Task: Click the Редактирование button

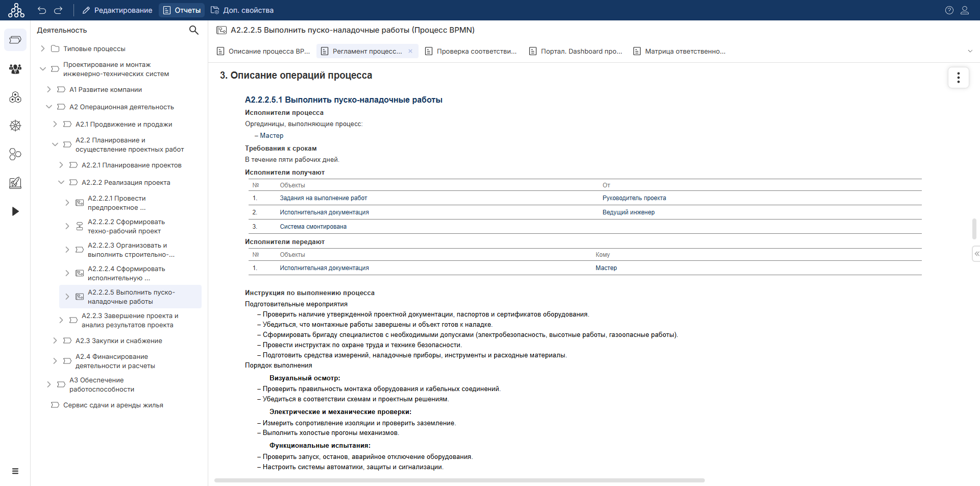Action: point(117,10)
